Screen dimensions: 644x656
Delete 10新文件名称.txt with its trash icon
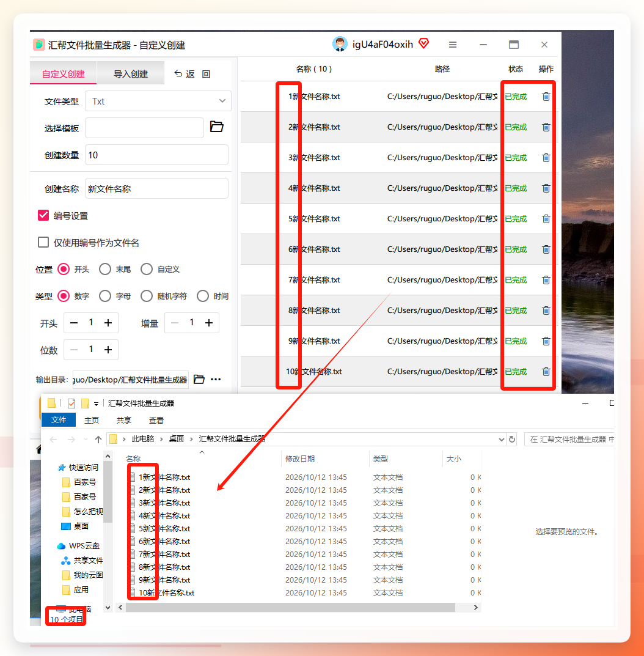tap(546, 372)
